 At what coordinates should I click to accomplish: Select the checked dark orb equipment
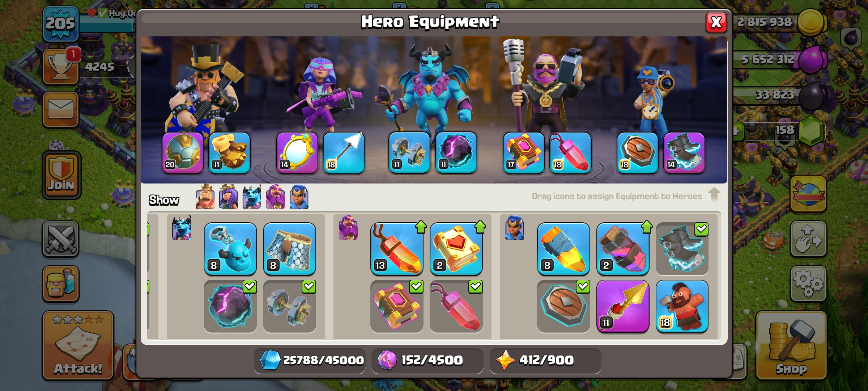[230, 306]
